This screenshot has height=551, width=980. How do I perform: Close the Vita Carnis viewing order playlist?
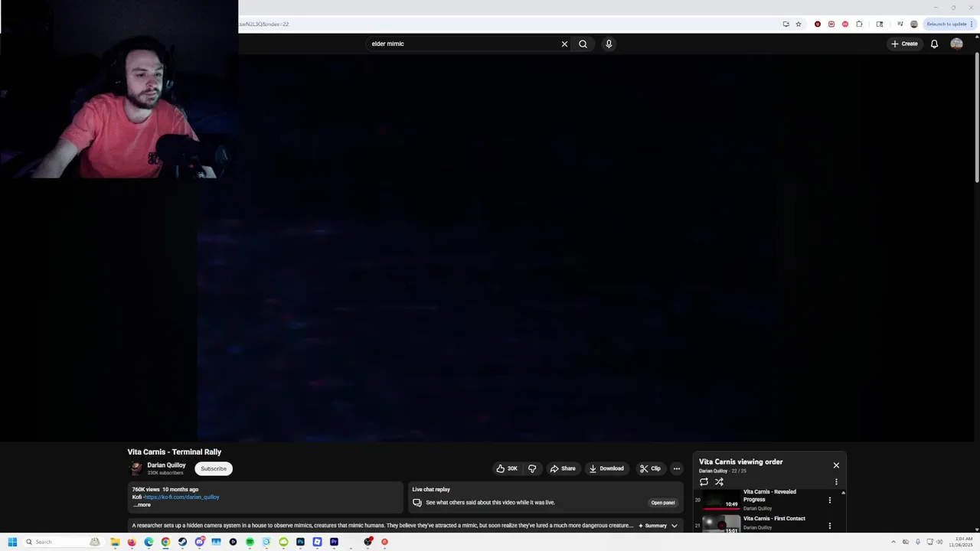point(836,465)
